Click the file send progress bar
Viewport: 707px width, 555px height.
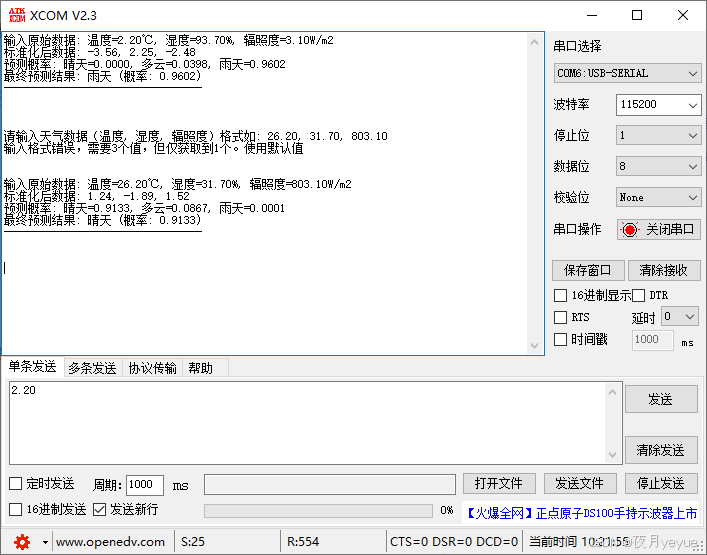pyautogui.click(x=318, y=511)
